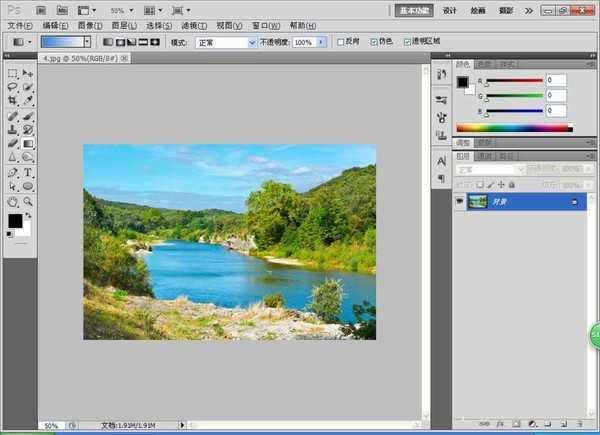Select the Rectangular Marquee tool
600x435 pixels.
tap(12, 74)
